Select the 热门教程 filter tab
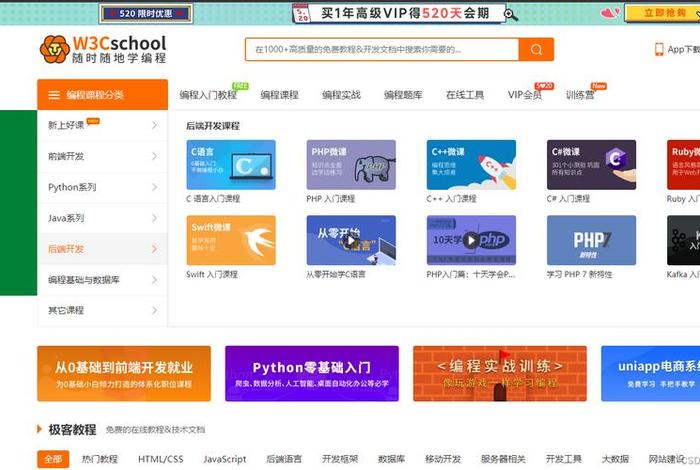 pyautogui.click(x=100, y=459)
